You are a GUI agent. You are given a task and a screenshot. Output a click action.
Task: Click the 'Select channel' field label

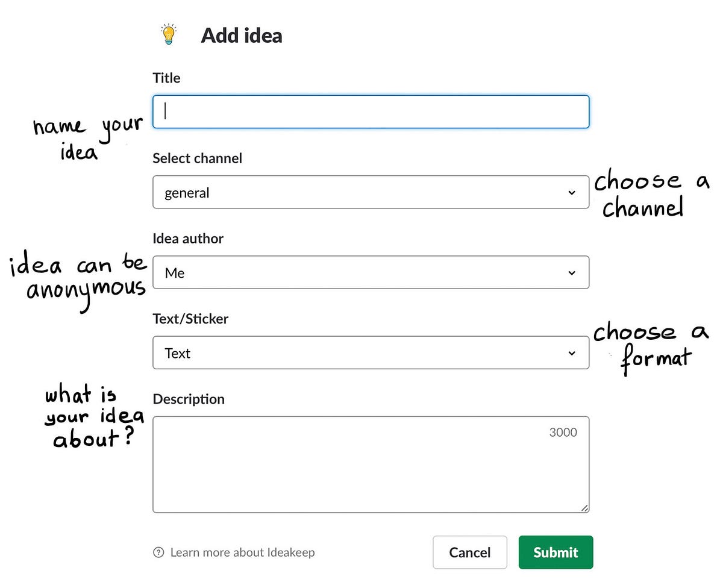tap(197, 158)
